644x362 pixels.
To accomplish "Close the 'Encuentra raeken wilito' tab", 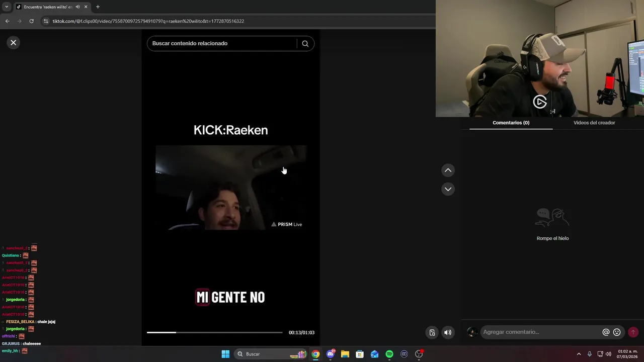I will (86, 7).
